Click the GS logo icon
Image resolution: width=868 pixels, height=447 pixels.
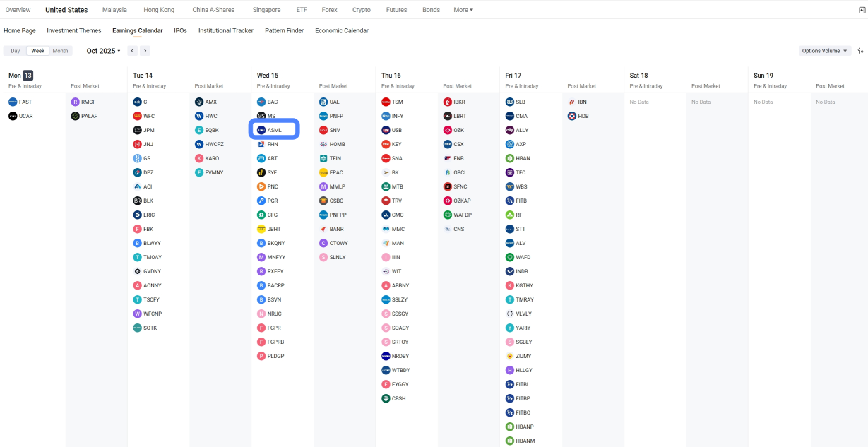click(137, 158)
